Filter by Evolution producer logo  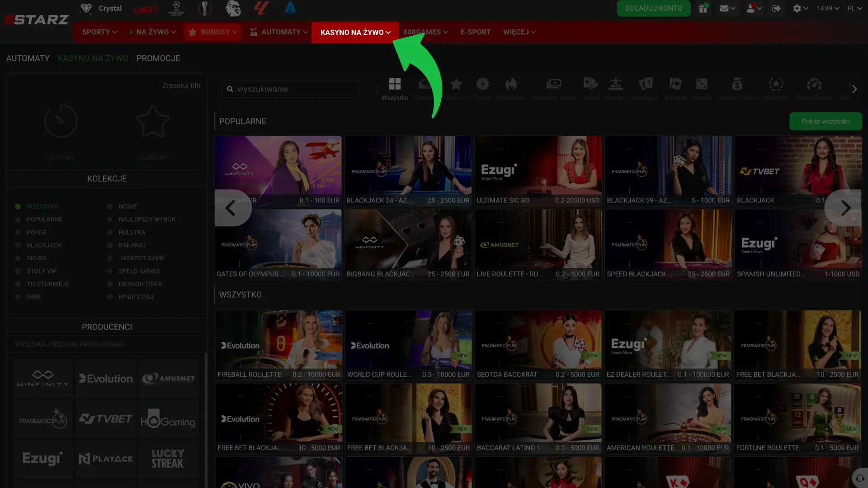click(106, 379)
